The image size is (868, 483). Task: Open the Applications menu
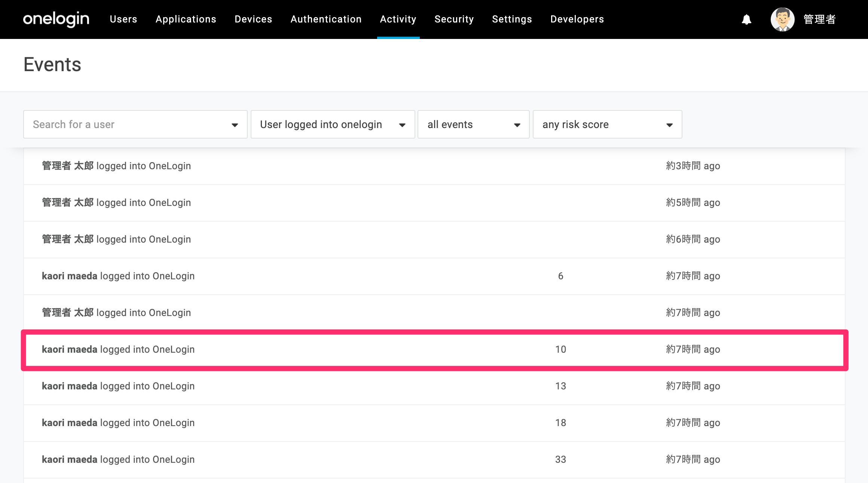pyautogui.click(x=186, y=19)
